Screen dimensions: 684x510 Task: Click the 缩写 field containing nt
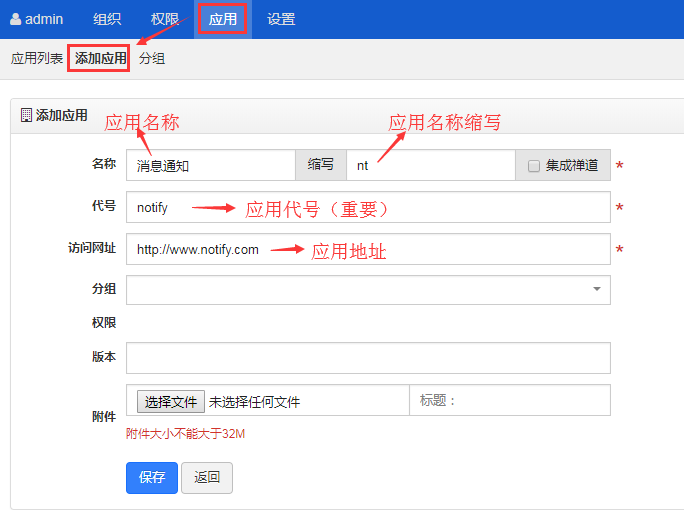pos(430,166)
